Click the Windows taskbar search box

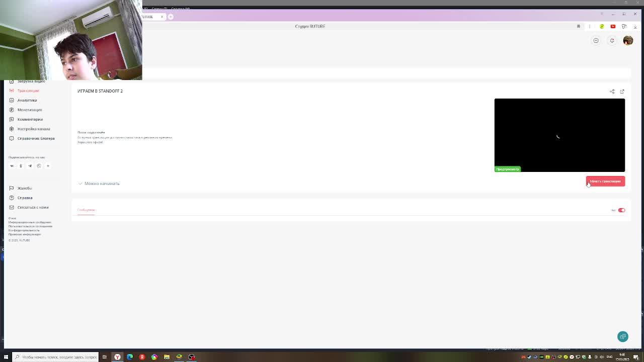pyautogui.click(x=55, y=357)
